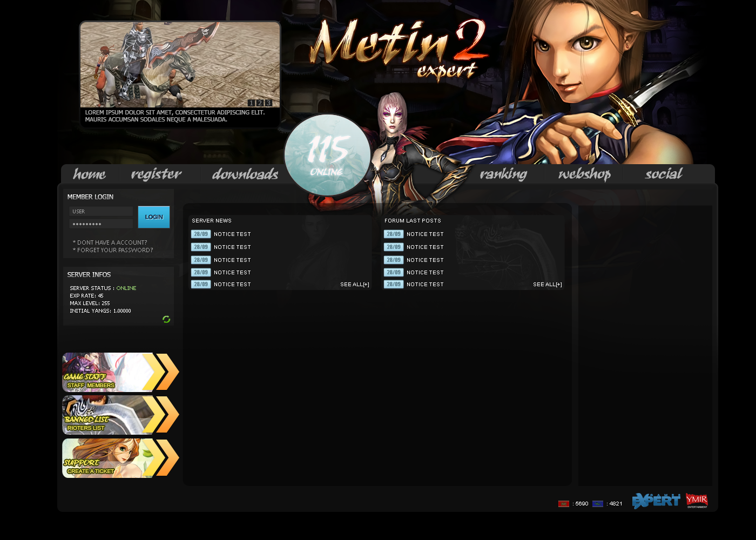Click the 'MAX LEVEL: 255' line
The height and width of the screenshot is (540, 756).
click(x=90, y=303)
